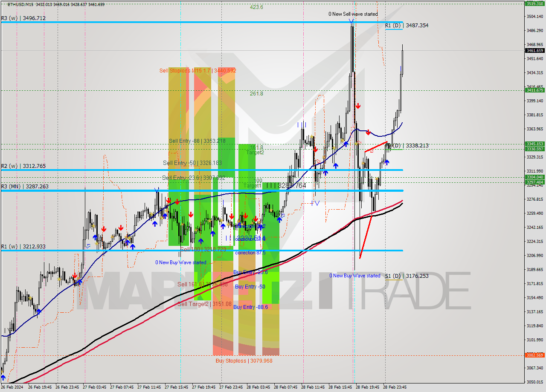Image resolution: width=546 pixels, height=392 pixels.
Task: Click 3363.965 on the price axis
Action: click(534, 129)
